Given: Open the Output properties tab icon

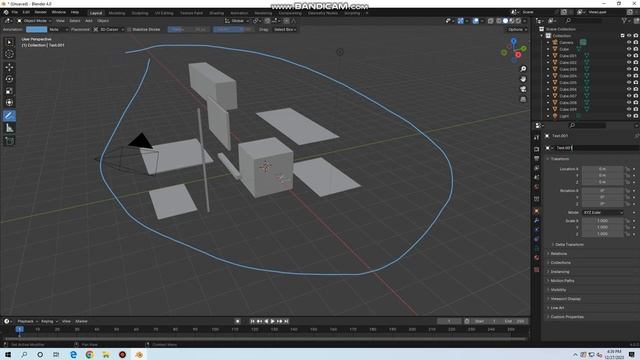Looking at the screenshot, I should (536, 158).
